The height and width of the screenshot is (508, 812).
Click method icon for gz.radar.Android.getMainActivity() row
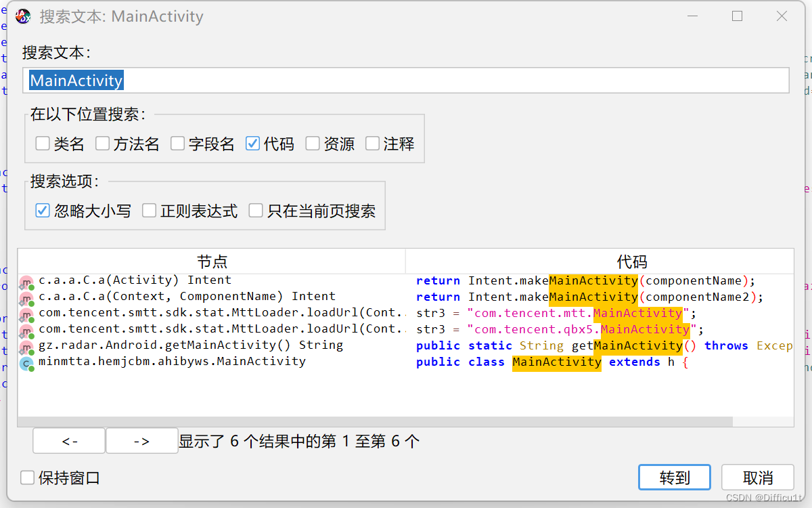tap(26, 347)
